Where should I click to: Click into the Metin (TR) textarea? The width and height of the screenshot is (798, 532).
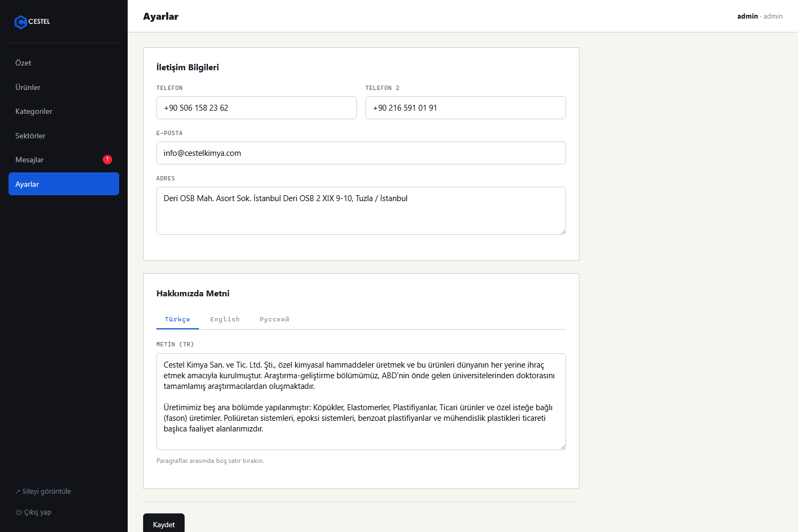pos(361,402)
